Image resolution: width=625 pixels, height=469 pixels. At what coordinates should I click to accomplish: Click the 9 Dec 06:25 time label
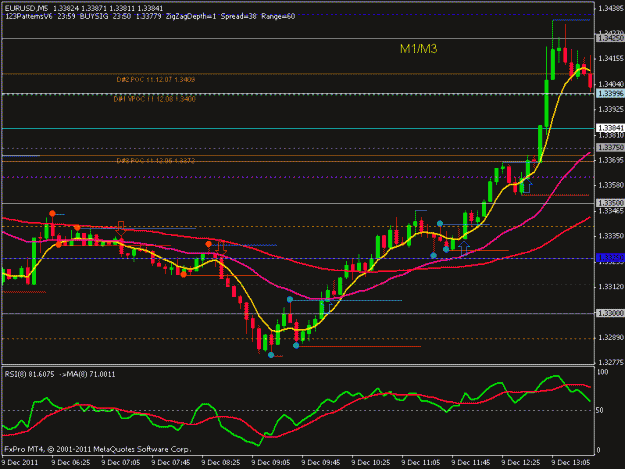coord(71,463)
